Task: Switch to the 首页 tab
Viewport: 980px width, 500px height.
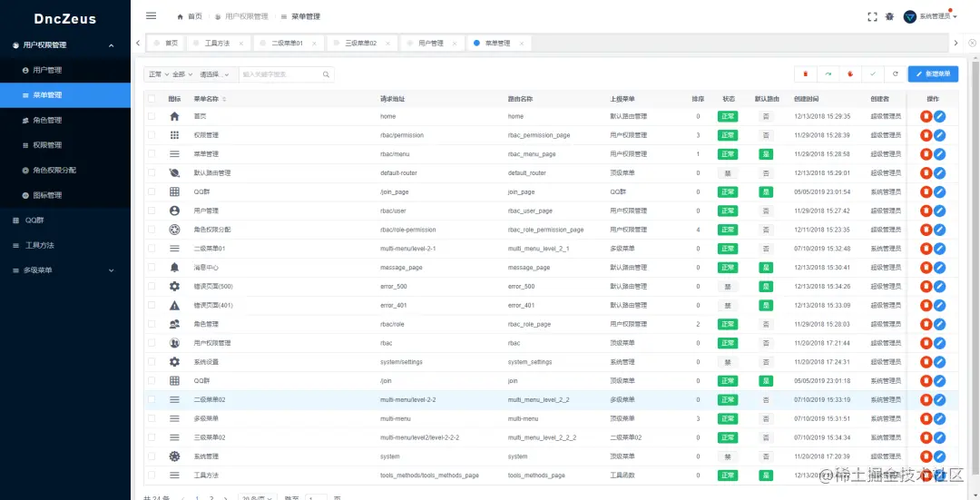Action: [x=166, y=44]
